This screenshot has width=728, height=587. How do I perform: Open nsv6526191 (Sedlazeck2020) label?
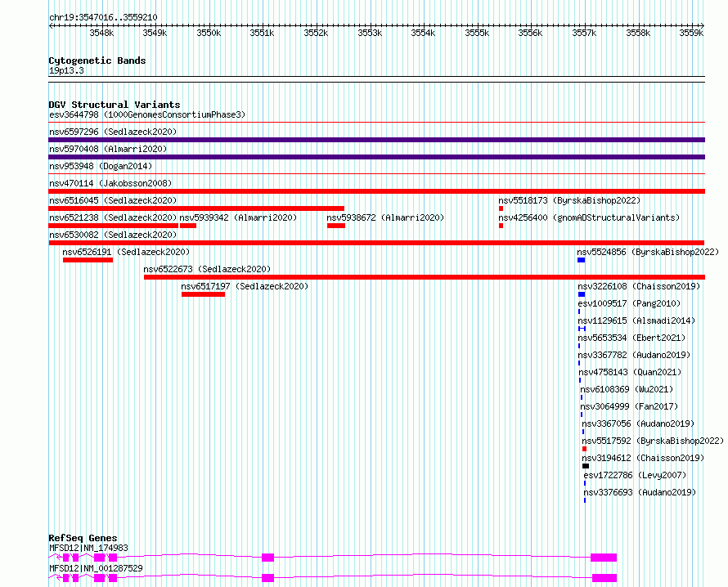[126, 252]
